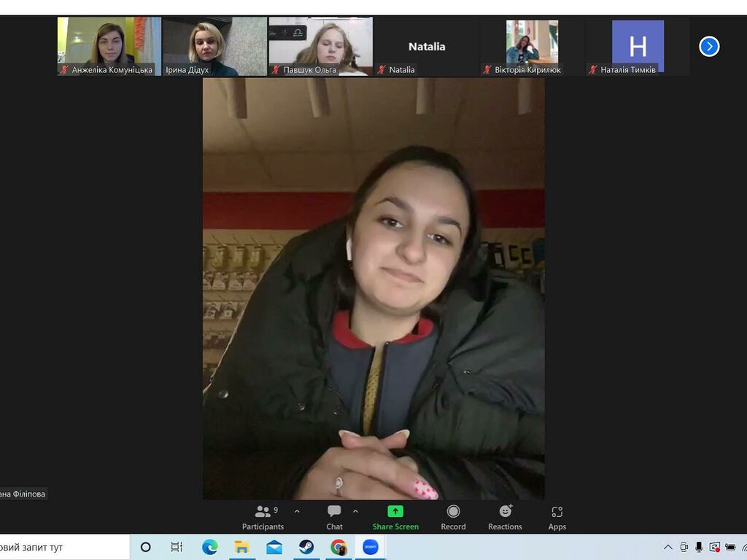Expand the Participants options arrow
This screenshot has width=747, height=560.
pyautogui.click(x=297, y=511)
